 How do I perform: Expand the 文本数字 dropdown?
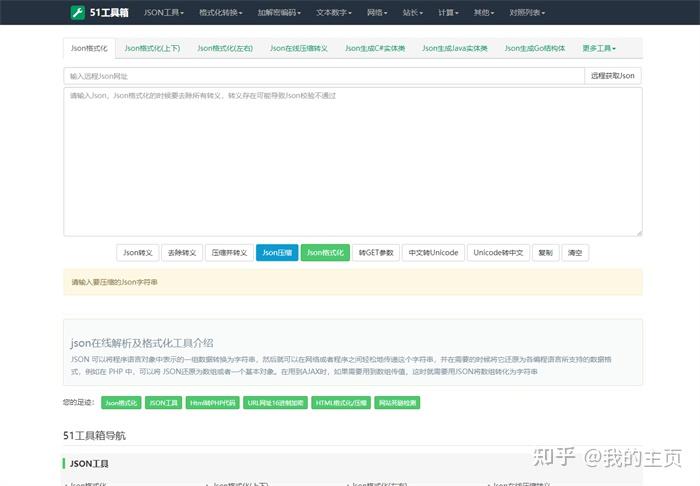pos(334,12)
